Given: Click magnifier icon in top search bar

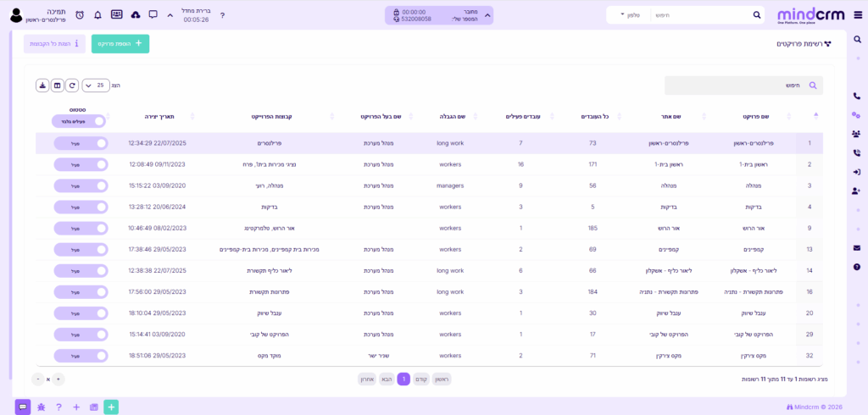Looking at the screenshot, I should [757, 15].
